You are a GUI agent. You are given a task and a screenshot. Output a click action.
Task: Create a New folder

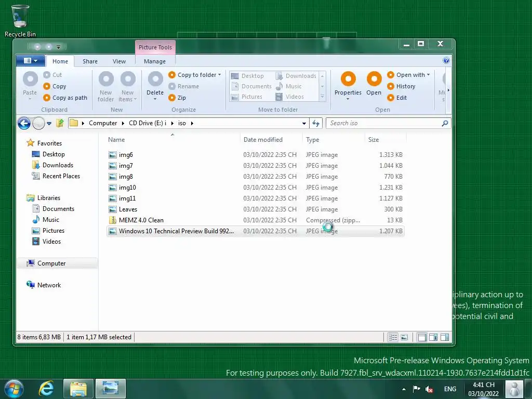pyautogui.click(x=106, y=86)
